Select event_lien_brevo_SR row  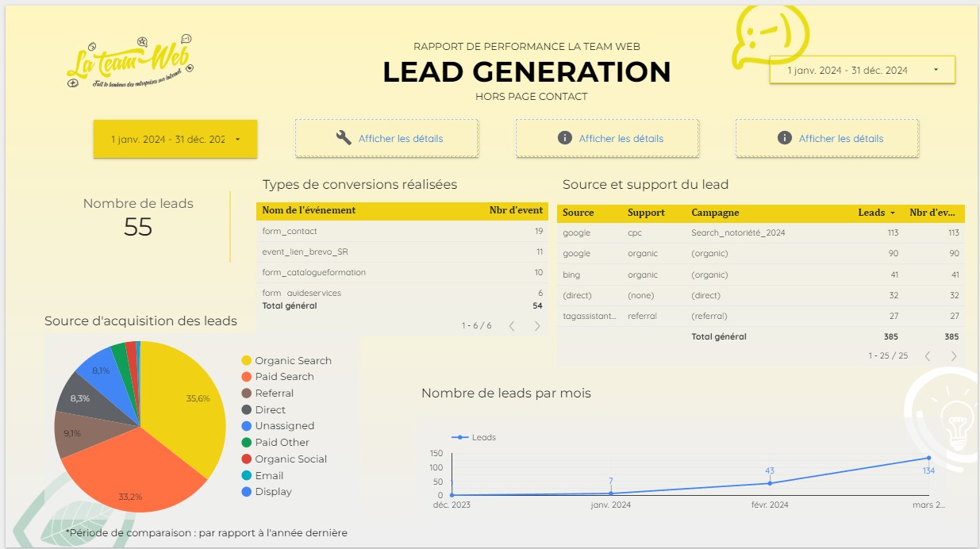(402, 252)
